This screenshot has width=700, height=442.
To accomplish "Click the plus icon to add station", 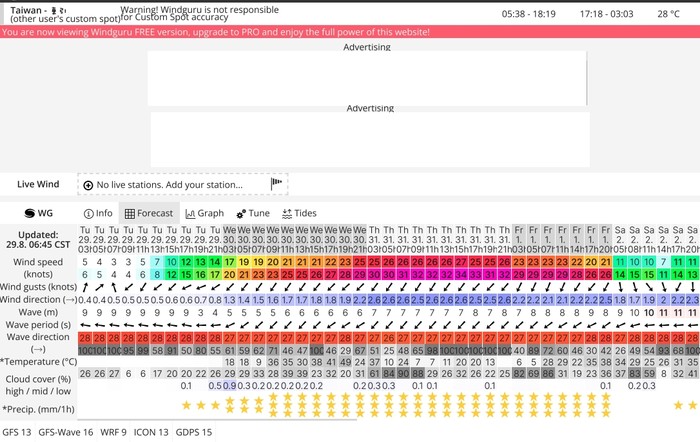I will [88, 185].
